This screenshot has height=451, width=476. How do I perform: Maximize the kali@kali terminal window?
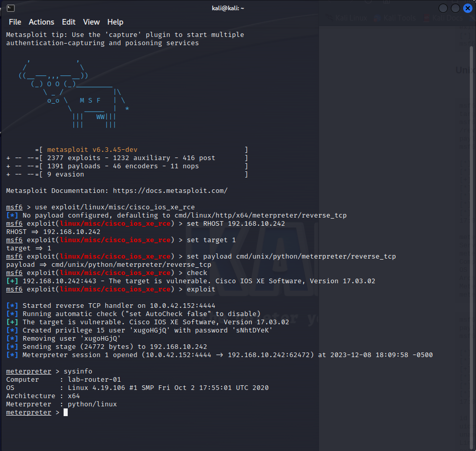coord(455,8)
